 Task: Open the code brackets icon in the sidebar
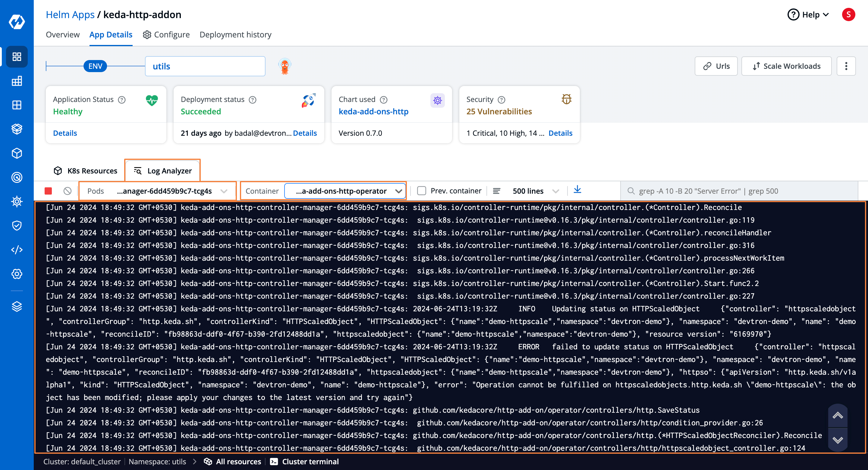pyautogui.click(x=17, y=249)
